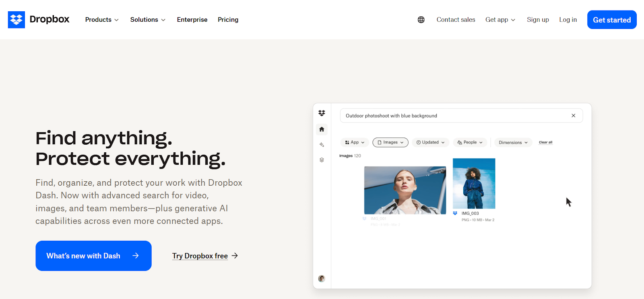
Task: Expand the Solutions menu
Action: (148, 20)
